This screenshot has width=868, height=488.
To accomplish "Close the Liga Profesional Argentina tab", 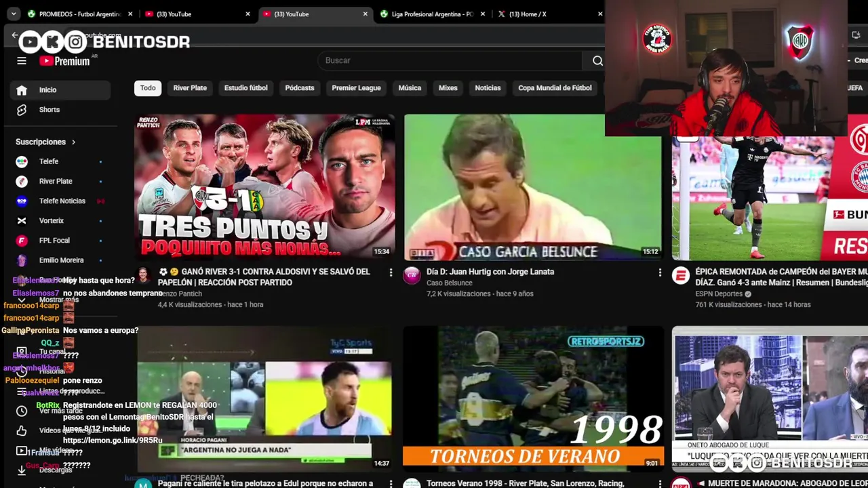I will point(483,14).
